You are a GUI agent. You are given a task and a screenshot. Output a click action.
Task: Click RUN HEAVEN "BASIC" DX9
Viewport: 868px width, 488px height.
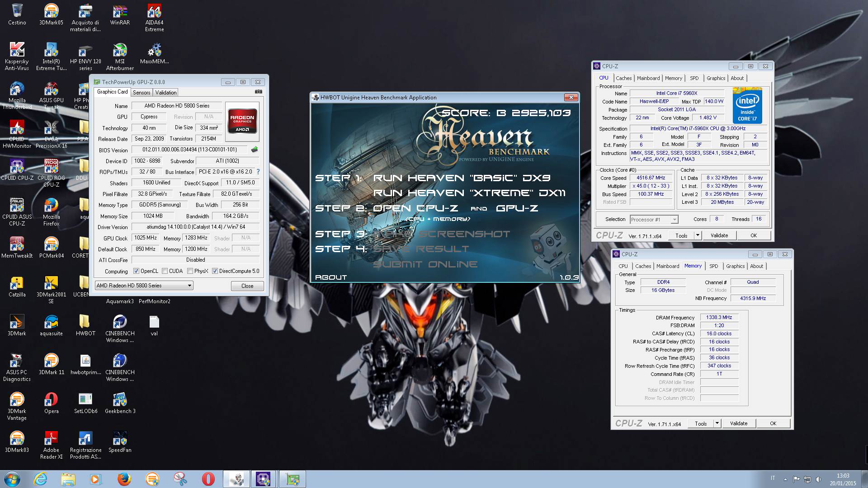461,178
